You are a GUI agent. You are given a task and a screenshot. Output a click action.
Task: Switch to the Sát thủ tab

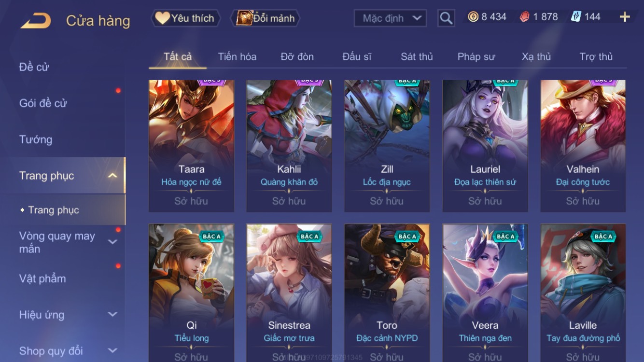[x=417, y=56]
